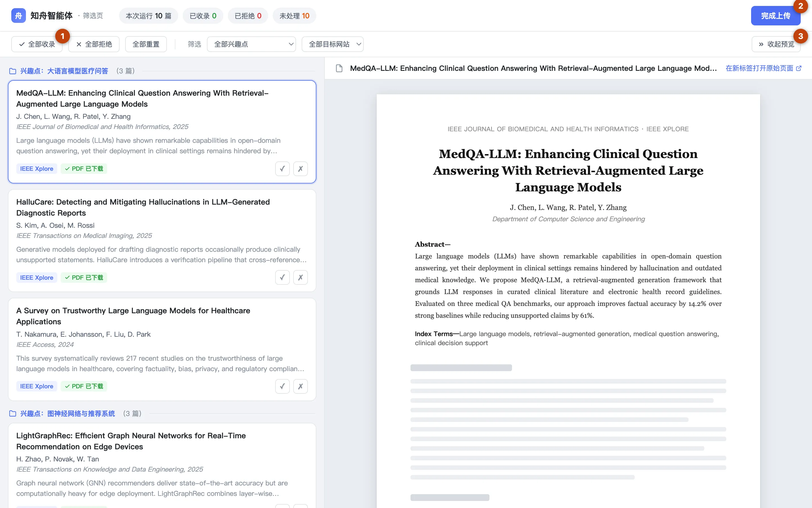This screenshot has height=508, width=812.
Task: Click PDF 已下载 badge on survey card
Action: point(84,386)
